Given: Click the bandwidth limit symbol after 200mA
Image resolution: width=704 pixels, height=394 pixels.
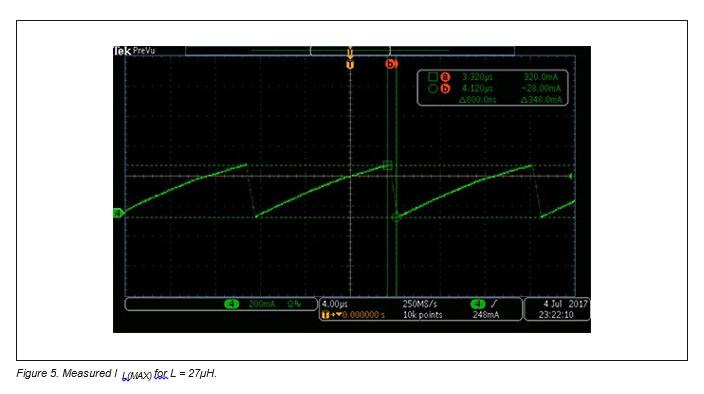Looking at the screenshot, I should [x=294, y=304].
